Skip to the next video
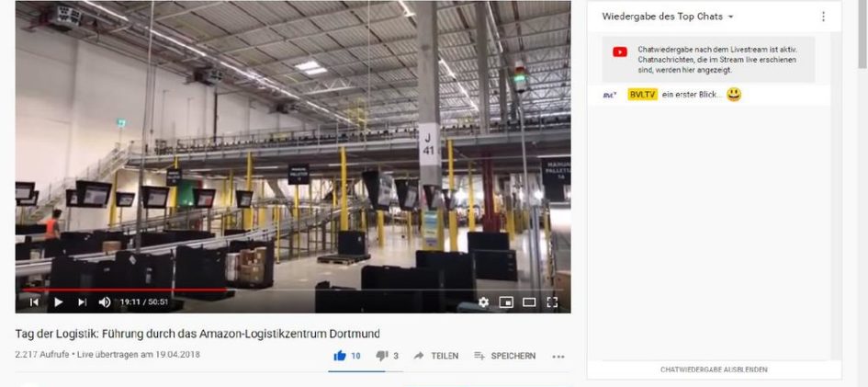This screenshot has width=868, height=387. [82, 302]
